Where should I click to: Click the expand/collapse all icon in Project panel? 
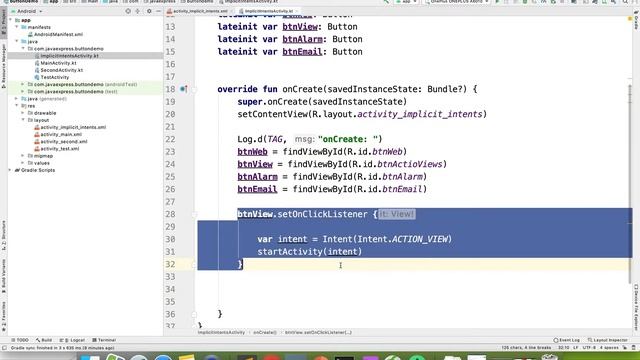coord(138,11)
